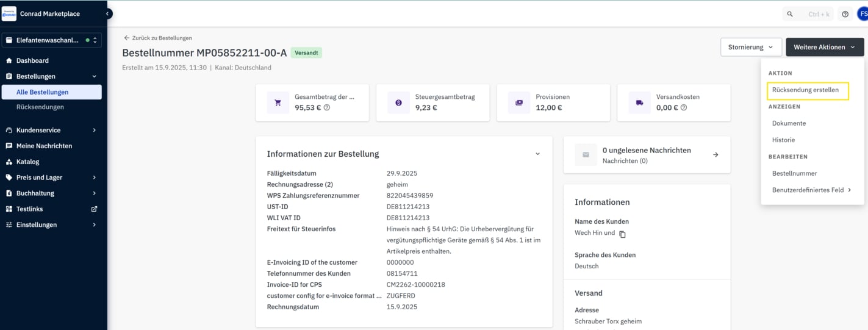Go back via Zurück zu Bestellungen
Image resolution: width=868 pixels, height=330 pixels.
pos(158,38)
